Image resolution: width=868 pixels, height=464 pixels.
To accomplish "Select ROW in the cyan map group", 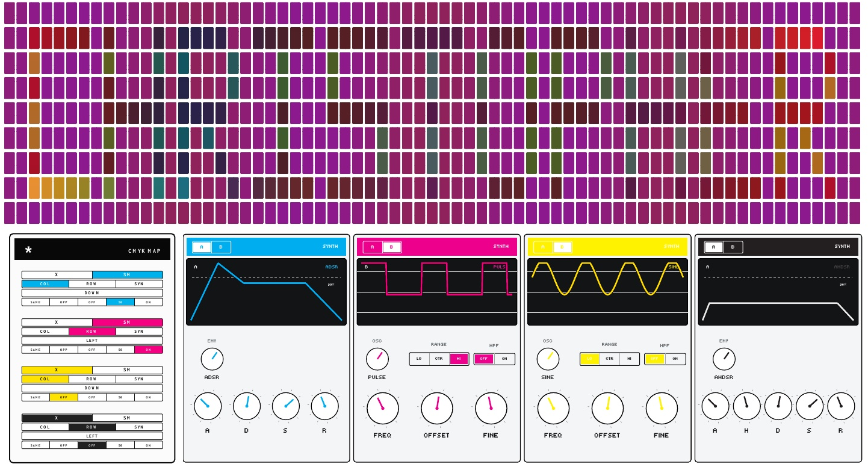I will (x=92, y=283).
